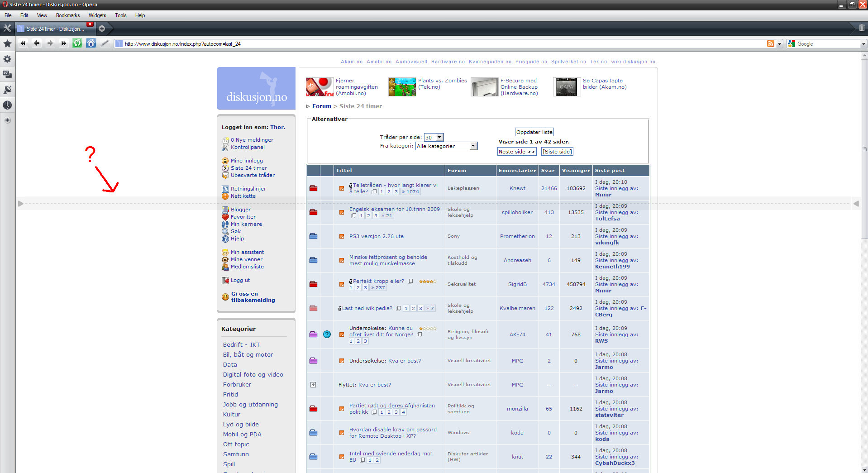Click the Forum breadcrumb link
868x473 pixels.
coord(322,106)
